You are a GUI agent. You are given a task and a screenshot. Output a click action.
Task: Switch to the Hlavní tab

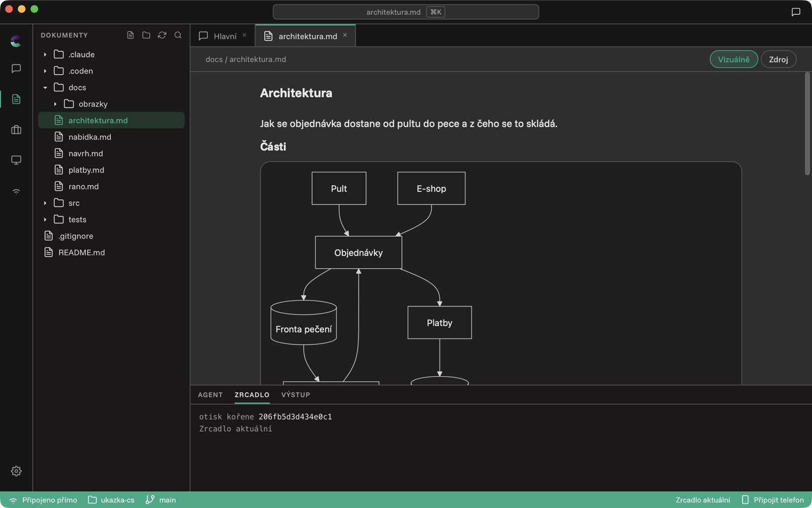point(223,36)
